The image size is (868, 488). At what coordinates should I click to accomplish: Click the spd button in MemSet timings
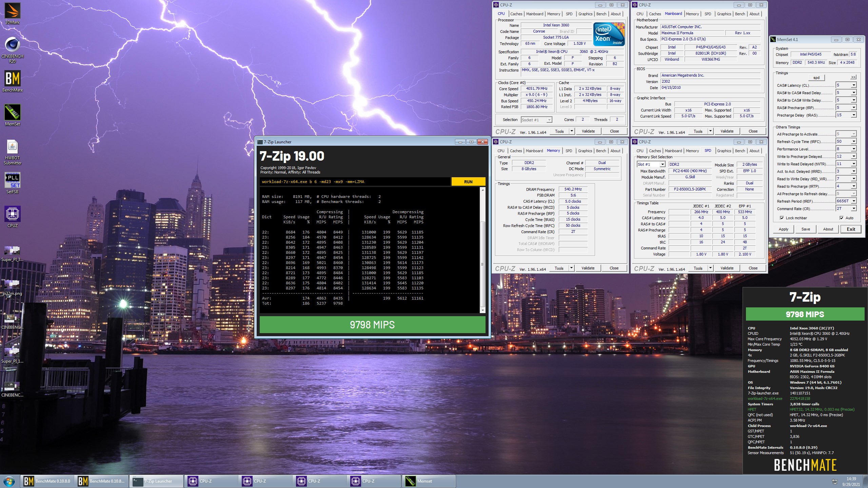tap(816, 78)
